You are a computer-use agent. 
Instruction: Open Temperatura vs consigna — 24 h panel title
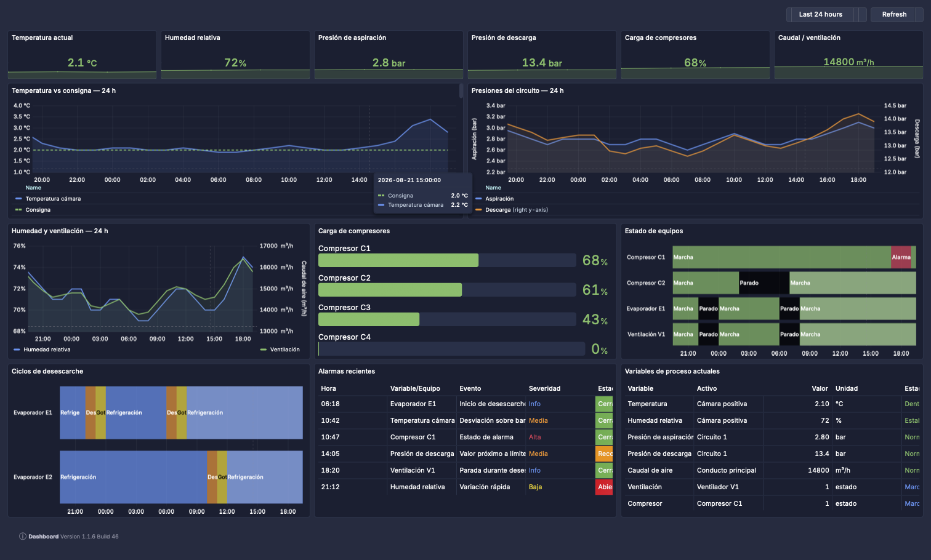pyautogui.click(x=63, y=90)
